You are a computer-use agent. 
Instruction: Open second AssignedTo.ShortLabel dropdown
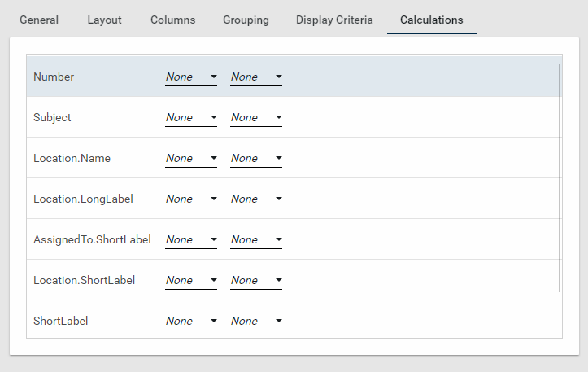click(256, 240)
